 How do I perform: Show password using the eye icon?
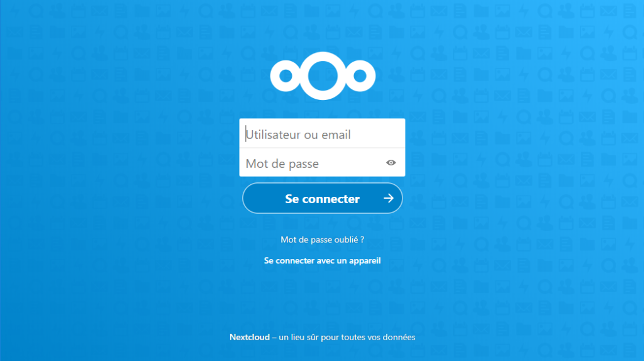click(391, 163)
